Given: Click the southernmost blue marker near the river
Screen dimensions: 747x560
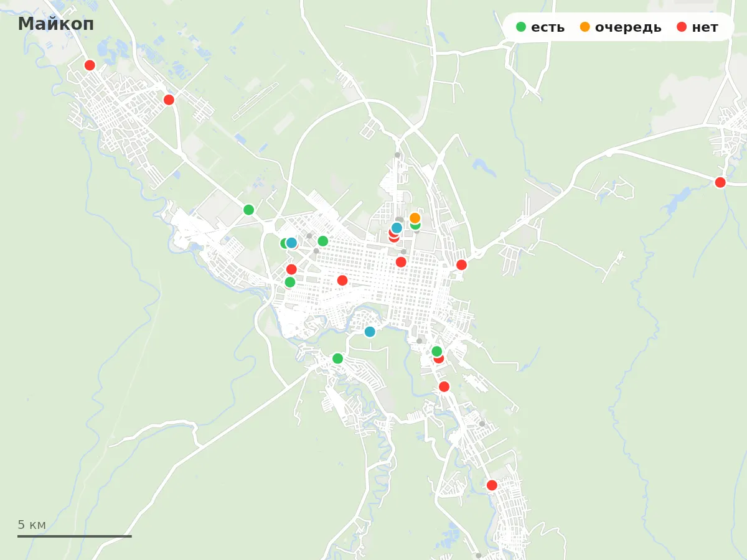Looking at the screenshot, I should 370,332.
